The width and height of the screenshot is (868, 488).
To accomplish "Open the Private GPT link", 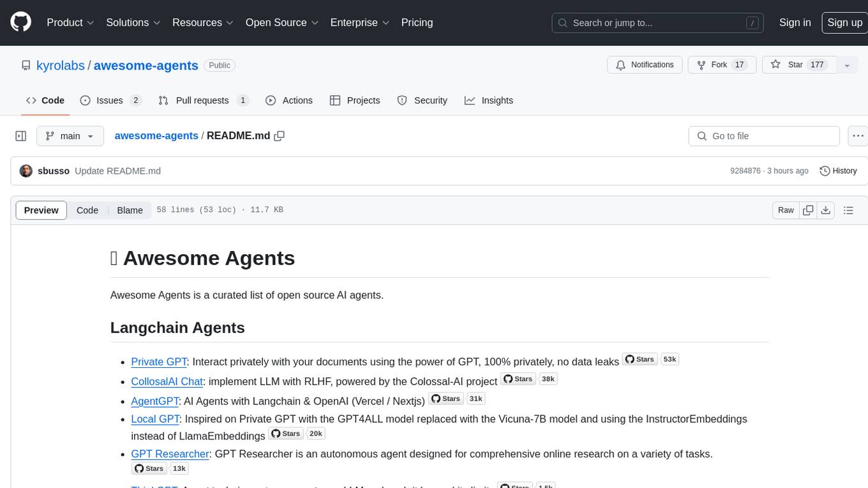I will (x=159, y=362).
